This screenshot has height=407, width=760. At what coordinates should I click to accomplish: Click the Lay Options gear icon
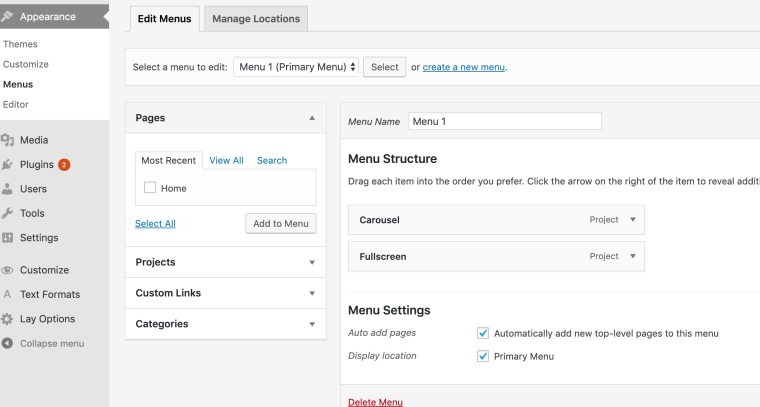8,319
